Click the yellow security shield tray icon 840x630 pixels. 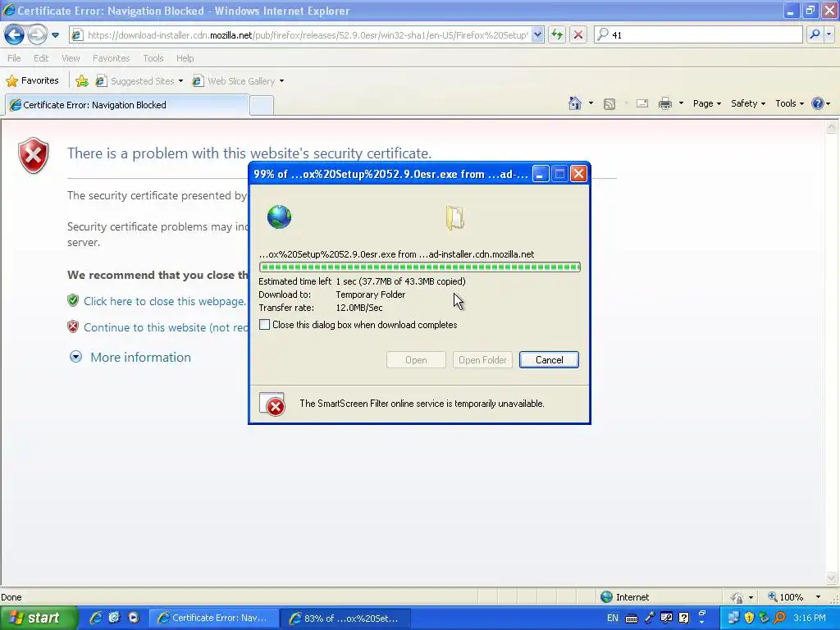point(749,619)
